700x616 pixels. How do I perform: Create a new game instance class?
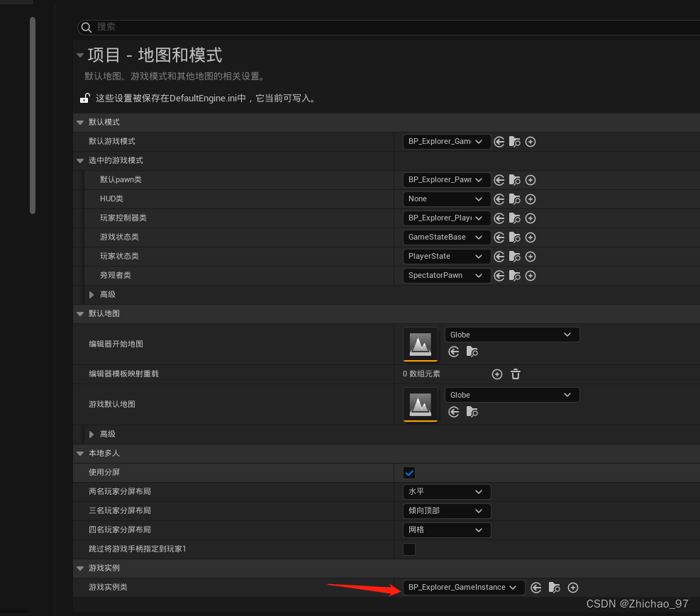[573, 587]
